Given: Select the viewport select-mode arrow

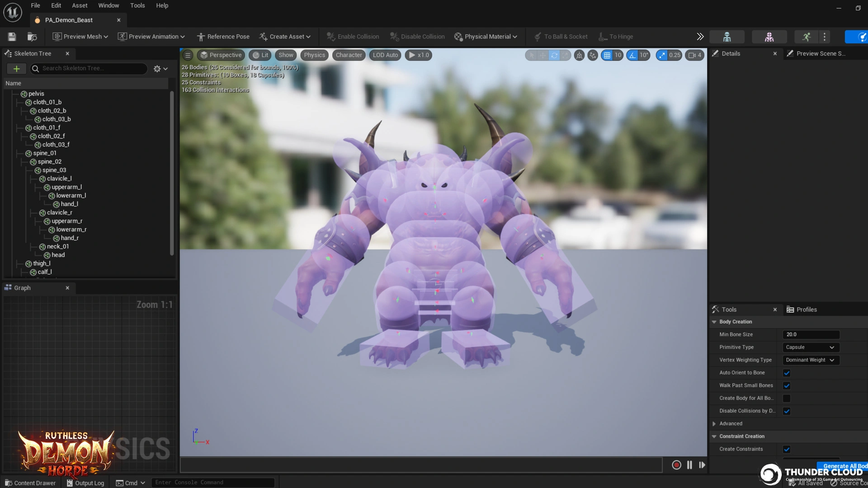Looking at the screenshot, I should pyautogui.click(x=532, y=55).
